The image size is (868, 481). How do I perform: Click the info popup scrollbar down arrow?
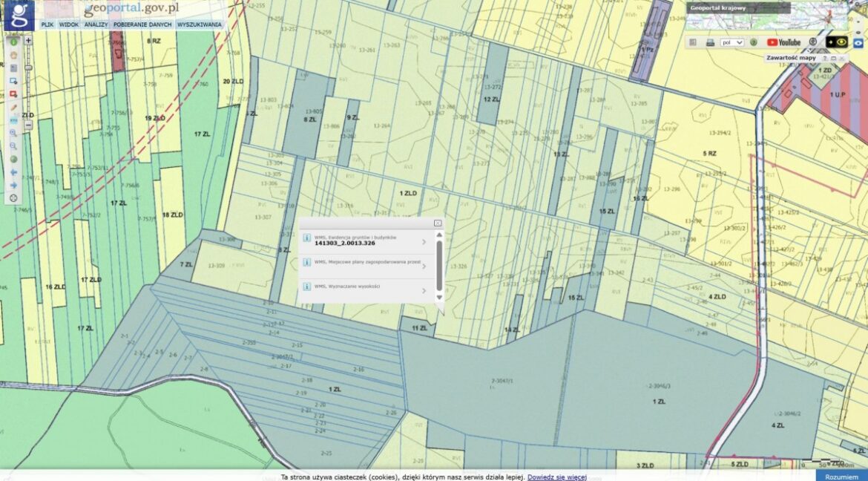(x=439, y=297)
